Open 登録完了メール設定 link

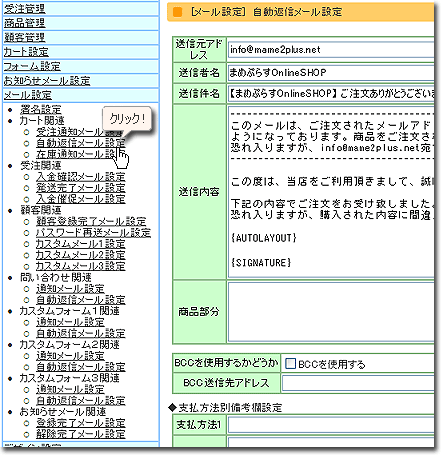pyautogui.click(x=81, y=423)
